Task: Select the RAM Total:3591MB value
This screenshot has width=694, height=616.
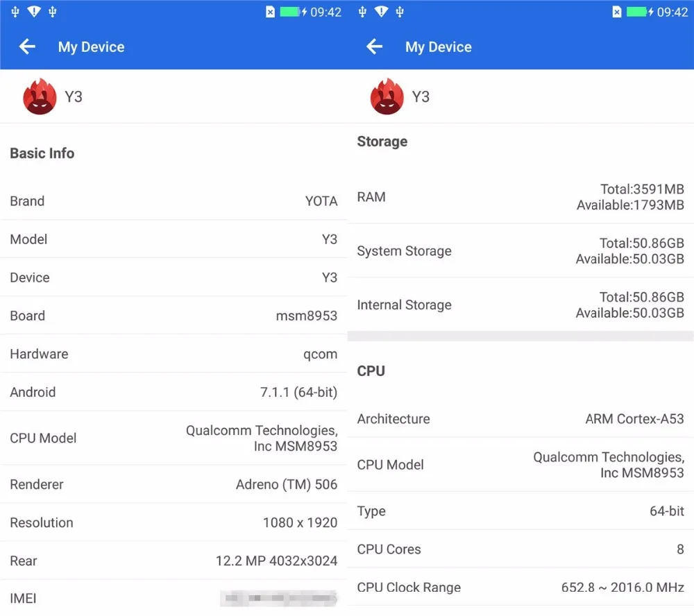Action: pos(642,189)
